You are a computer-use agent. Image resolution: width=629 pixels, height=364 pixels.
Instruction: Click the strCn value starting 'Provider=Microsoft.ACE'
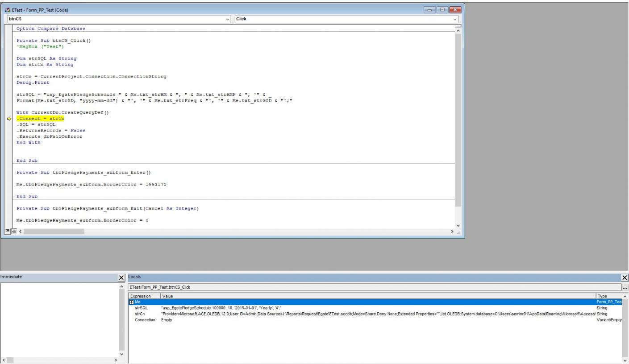378,314
